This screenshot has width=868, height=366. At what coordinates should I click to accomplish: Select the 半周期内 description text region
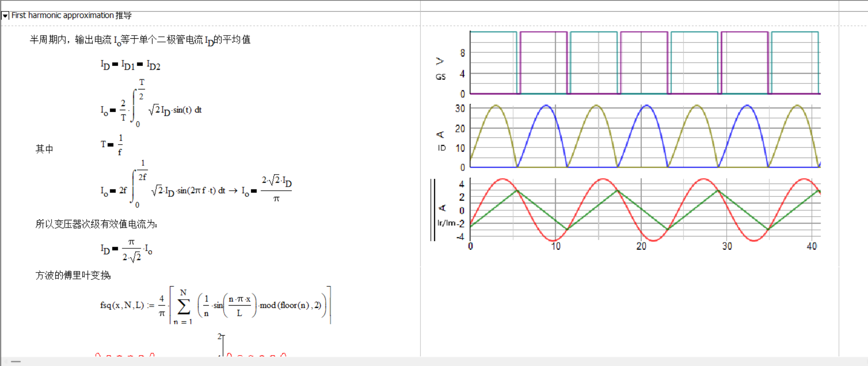(x=140, y=40)
